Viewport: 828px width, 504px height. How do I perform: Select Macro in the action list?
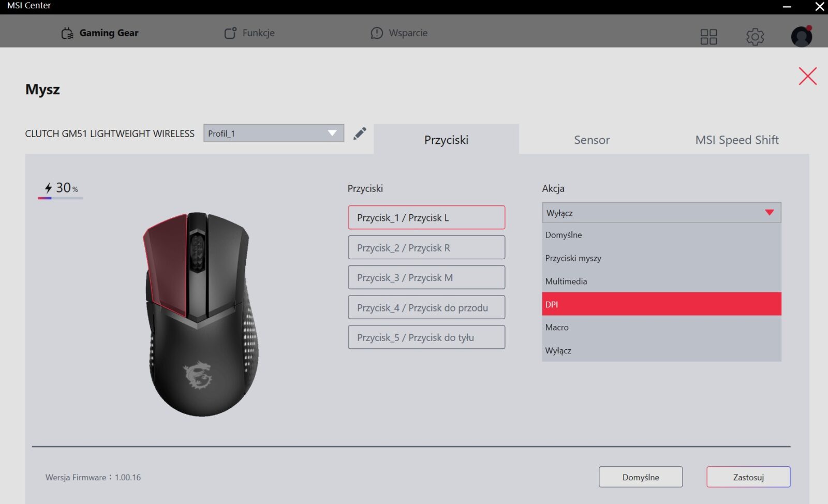click(x=661, y=328)
